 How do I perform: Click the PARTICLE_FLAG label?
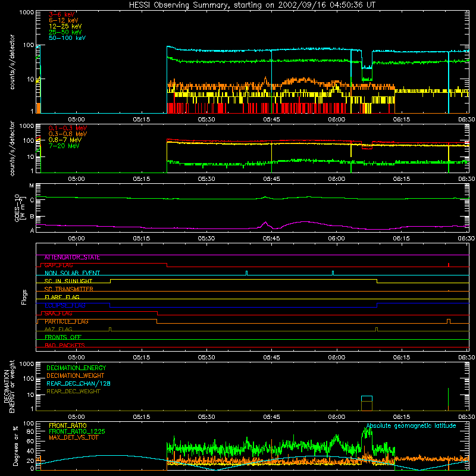(x=67, y=321)
